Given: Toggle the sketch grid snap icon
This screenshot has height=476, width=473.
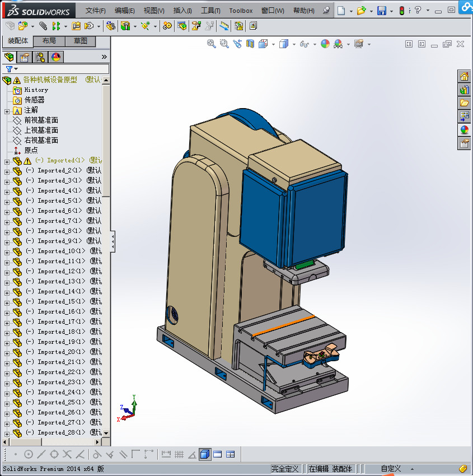Looking at the screenshot, I should tap(179, 455).
